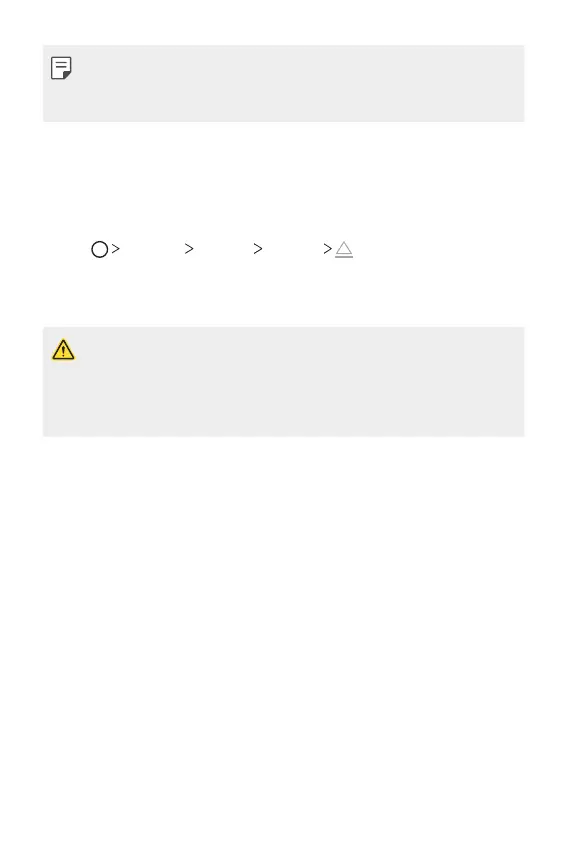Click the chevron right after home circle
The image size is (567, 850).
[115, 249]
